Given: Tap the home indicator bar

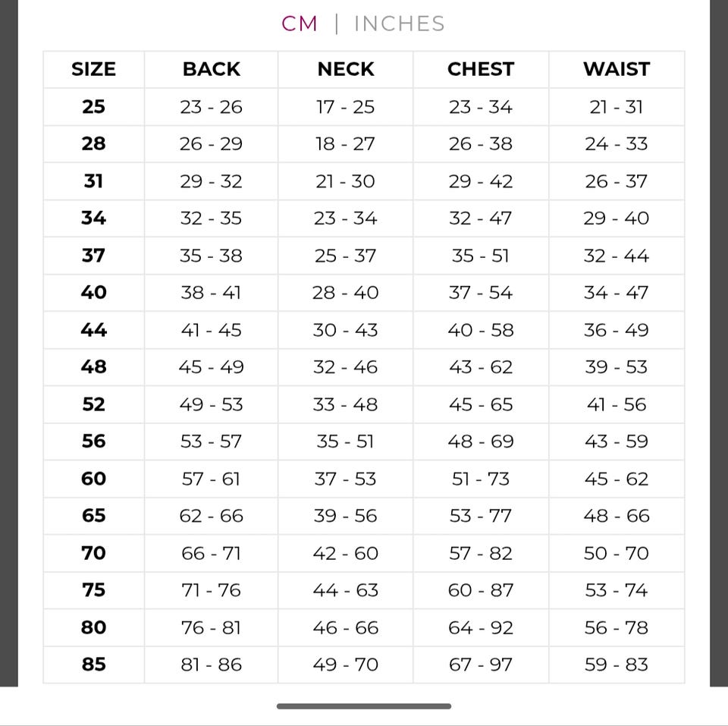Looking at the screenshot, I should (364, 706).
